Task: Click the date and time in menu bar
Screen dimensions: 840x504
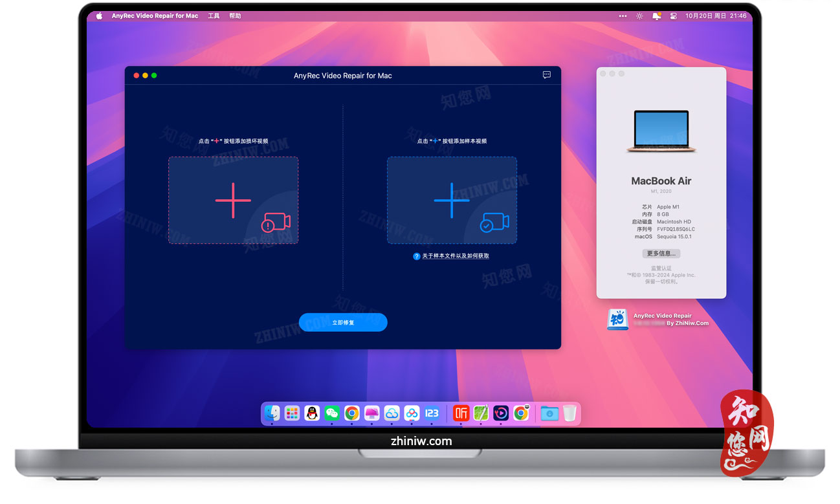Action: pyautogui.click(x=716, y=16)
